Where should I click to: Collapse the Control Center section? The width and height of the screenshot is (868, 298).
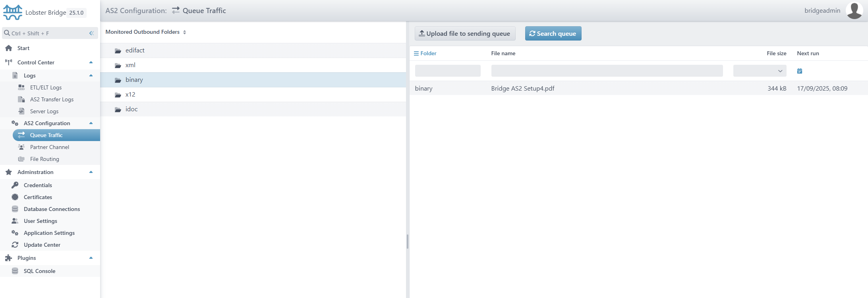pos(91,62)
